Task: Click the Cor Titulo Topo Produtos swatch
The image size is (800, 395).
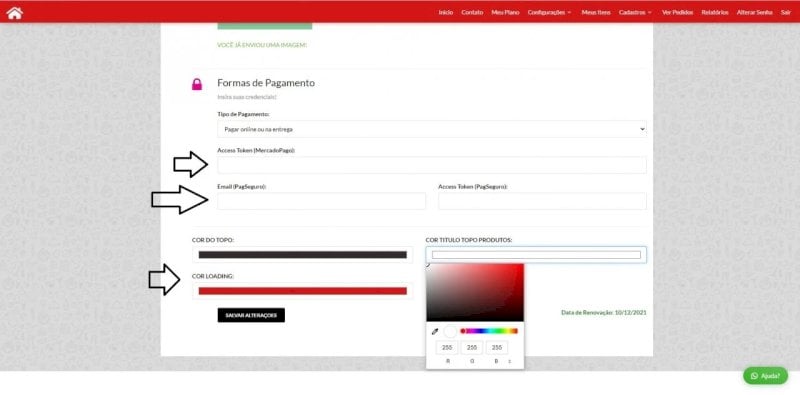Action: [536, 255]
